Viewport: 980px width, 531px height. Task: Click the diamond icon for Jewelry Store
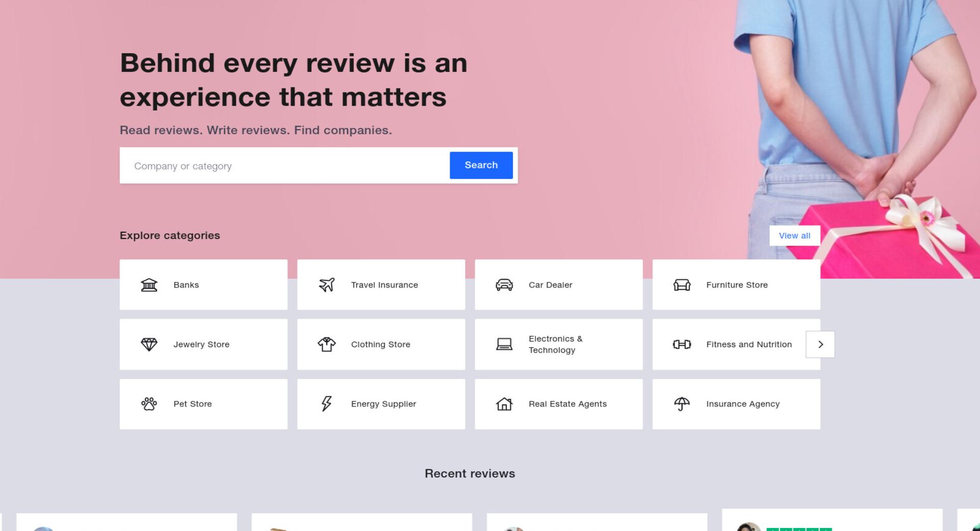point(149,345)
